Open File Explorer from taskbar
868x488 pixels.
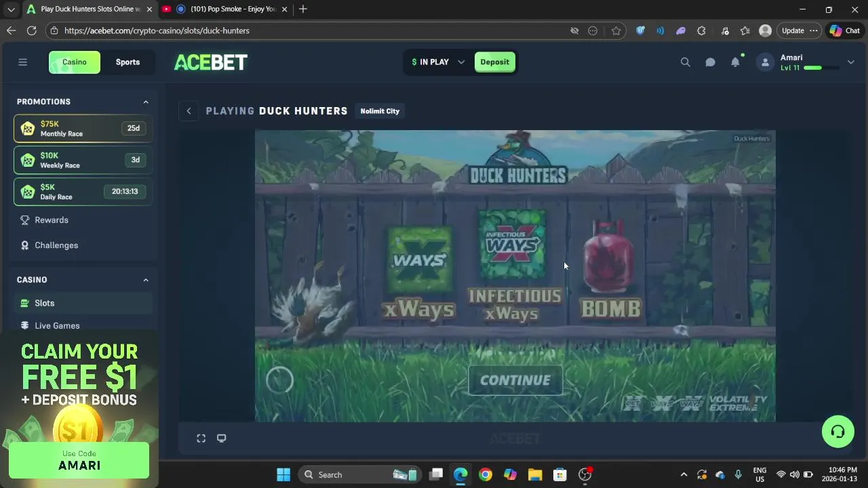535,474
